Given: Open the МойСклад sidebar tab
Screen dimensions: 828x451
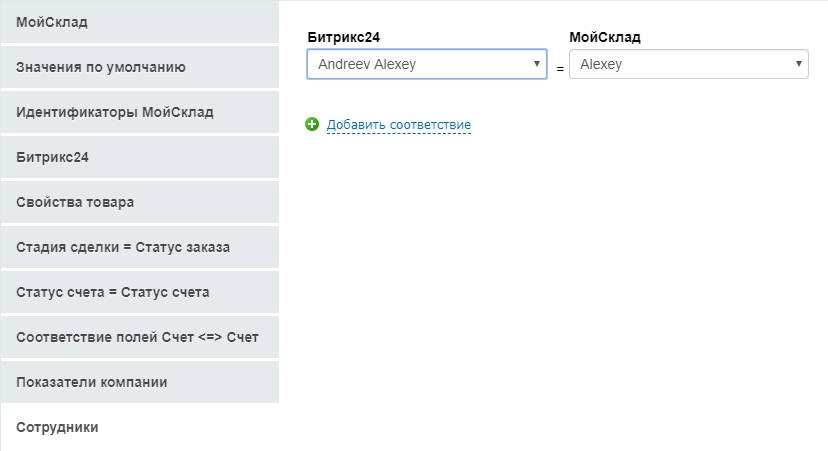Looking at the screenshot, I should point(139,22).
